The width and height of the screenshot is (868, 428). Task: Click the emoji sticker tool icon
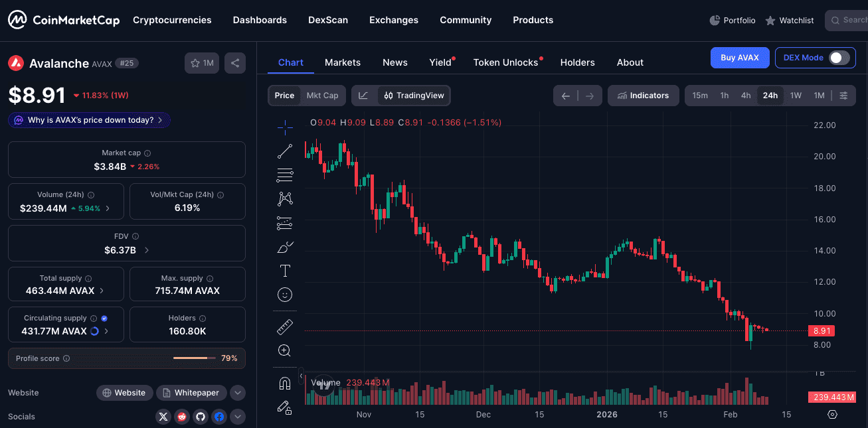[x=285, y=294]
